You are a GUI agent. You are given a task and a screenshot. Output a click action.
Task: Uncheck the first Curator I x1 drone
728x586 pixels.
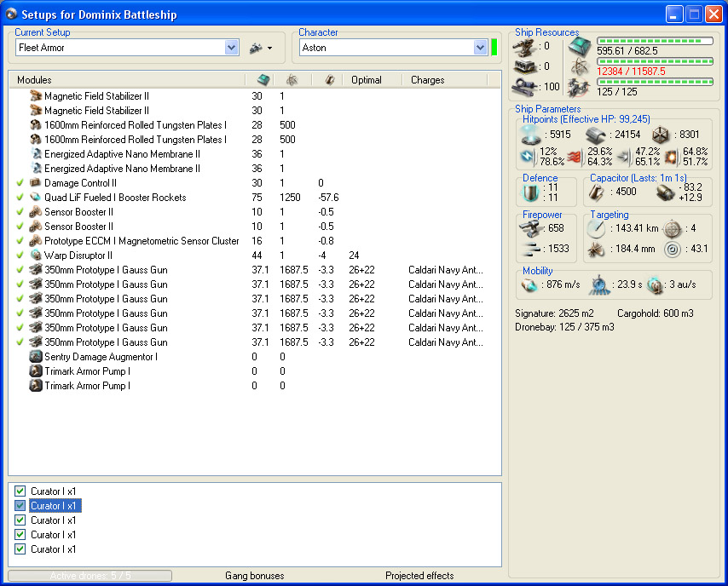[20, 491]
